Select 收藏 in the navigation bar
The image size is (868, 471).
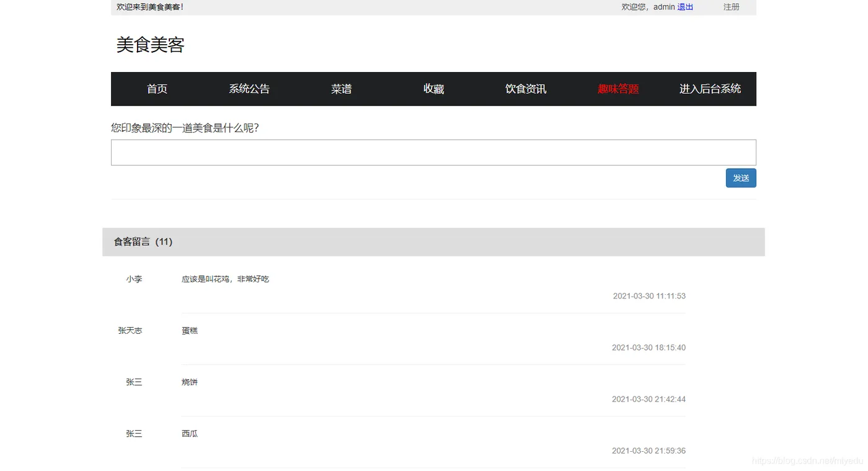tap(434, 89)
